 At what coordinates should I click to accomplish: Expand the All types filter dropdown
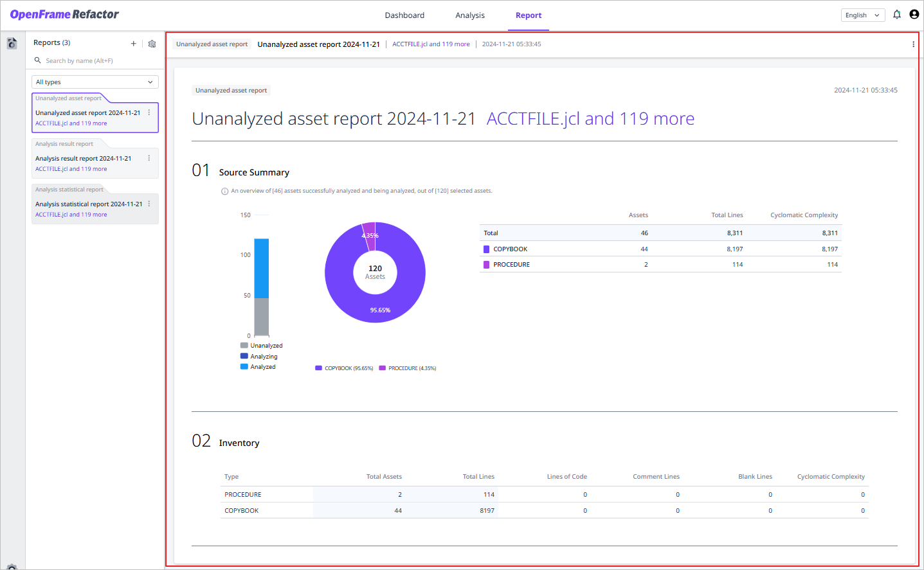click(95, 82)
